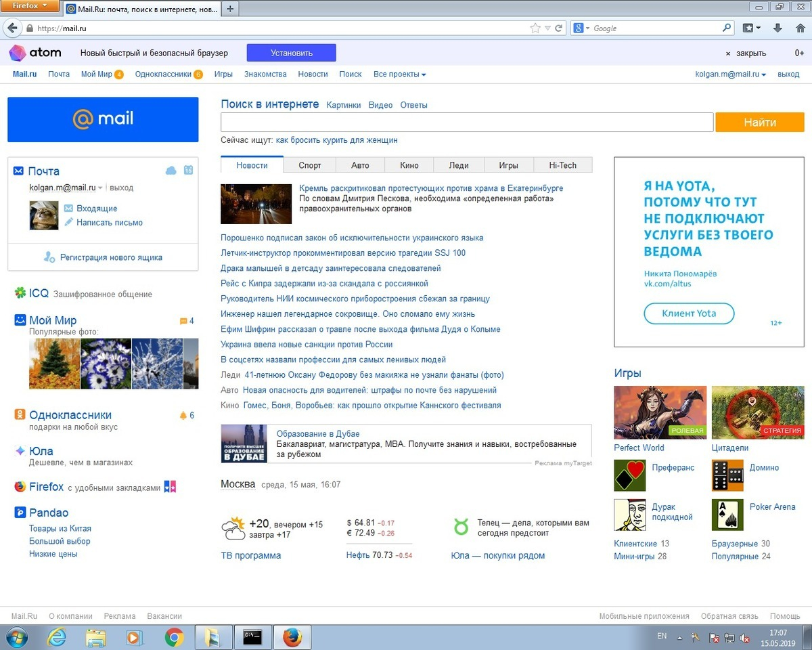Switch to the Hi-Tech news tab
Screen dimensions: 812x650
(563, 165)
